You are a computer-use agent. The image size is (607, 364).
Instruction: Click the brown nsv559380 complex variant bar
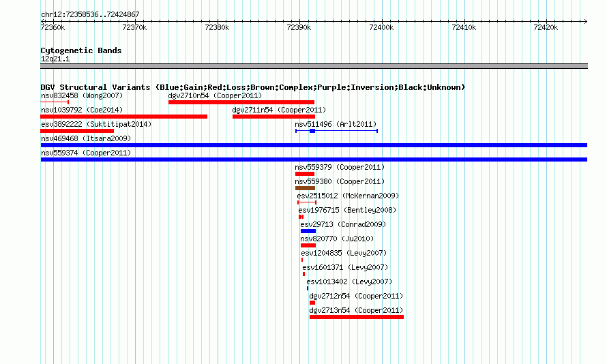click(305, 188)
